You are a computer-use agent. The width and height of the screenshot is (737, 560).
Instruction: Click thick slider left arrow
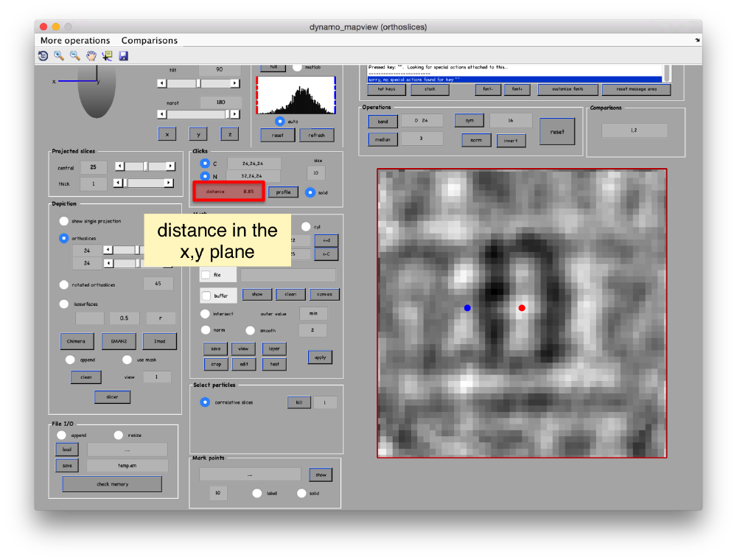(x=118, y=183)
